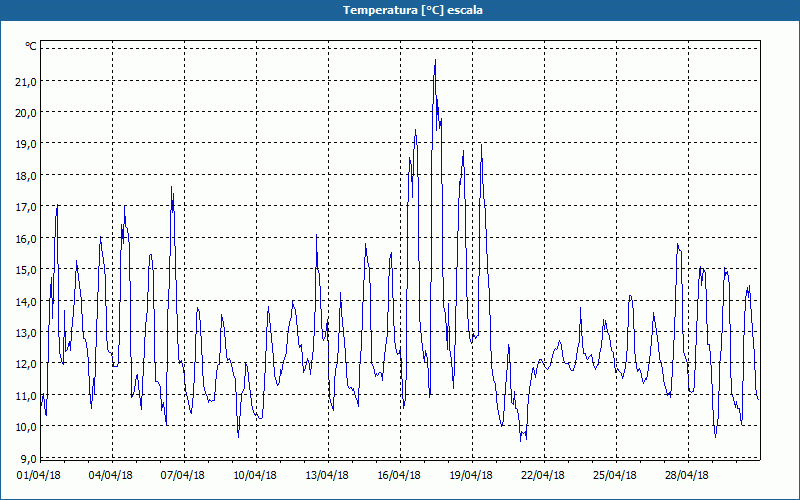The image size is (800, 500).
Task: Select the 19,0 y-axis value
Action: pyautogui.click(x=26, y=144)
